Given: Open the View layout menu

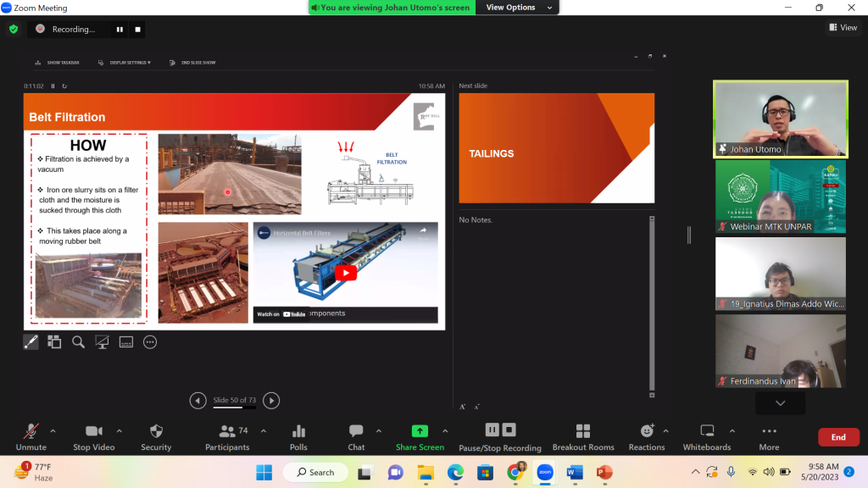Looking at the screenshot, I should [843, 28].
